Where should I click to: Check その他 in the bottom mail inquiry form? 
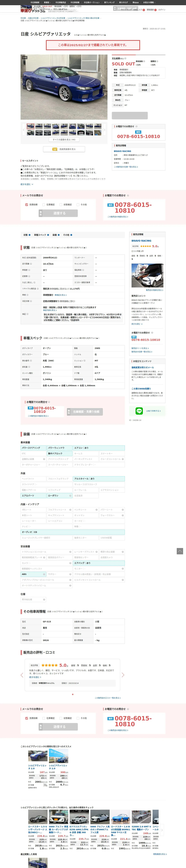pos(78,718)
